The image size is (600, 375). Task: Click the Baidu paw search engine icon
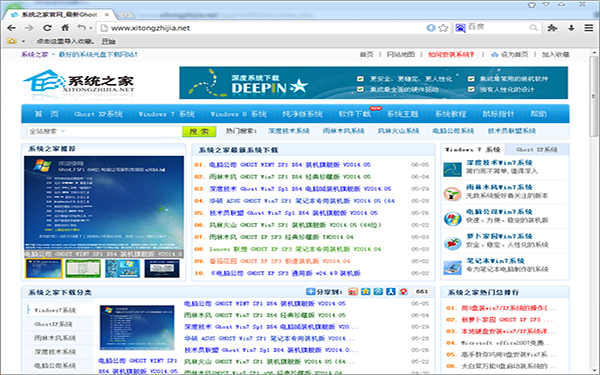pos(460,28)
